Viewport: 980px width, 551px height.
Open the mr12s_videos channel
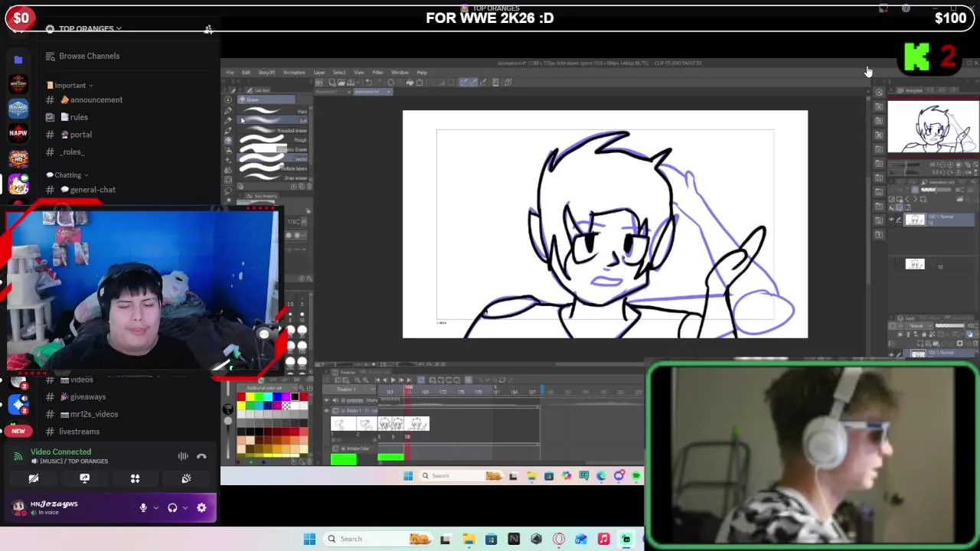[x=82, y=414]
